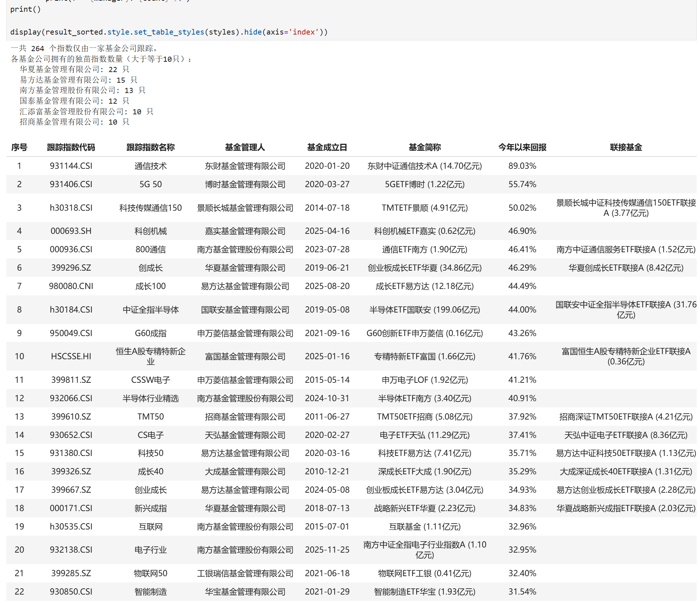Click 物联网50 index name cell

click(x=150, y=573)
